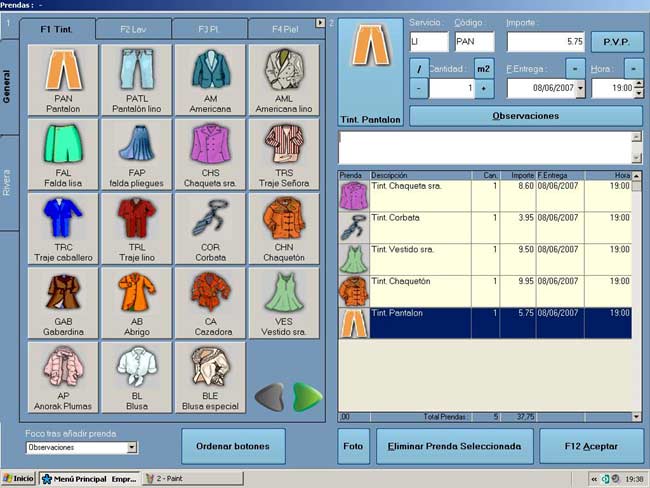This screenshot has height=488, width=650.
Task: Toggle the m2 quantity mode button
Action: pyautogui.click(x=484, y=68)
